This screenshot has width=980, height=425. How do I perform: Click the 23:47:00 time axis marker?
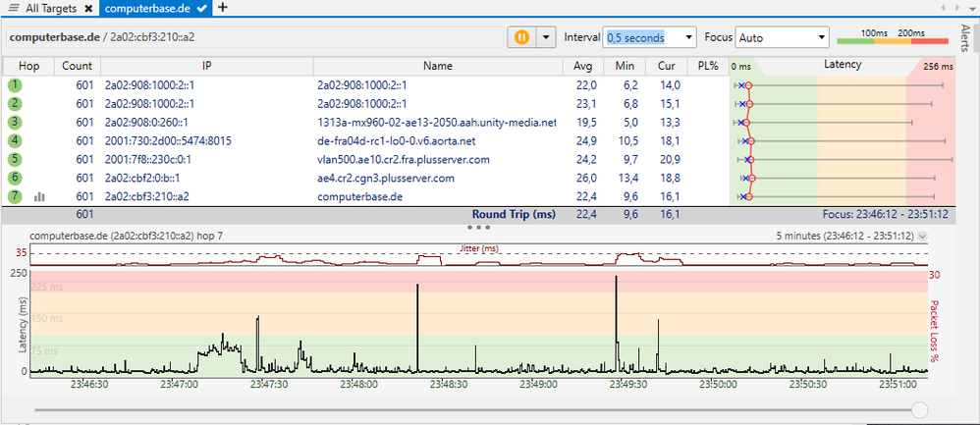coord(180,384)
